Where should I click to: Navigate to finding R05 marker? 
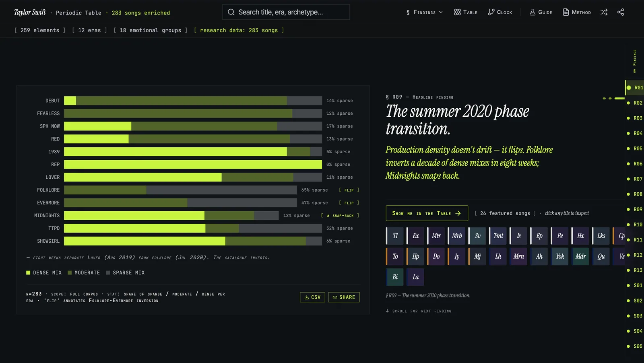(635, 148)
